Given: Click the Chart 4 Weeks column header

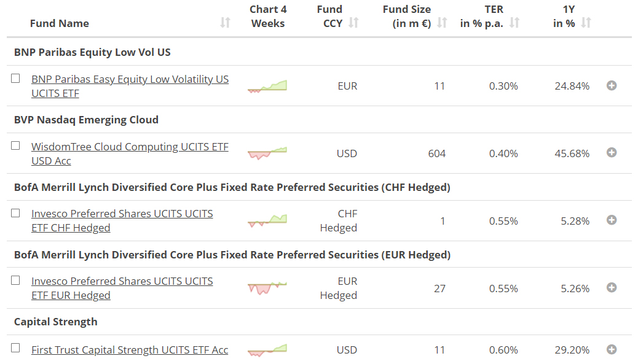Looking at the screenshot, I should [268, 17].
